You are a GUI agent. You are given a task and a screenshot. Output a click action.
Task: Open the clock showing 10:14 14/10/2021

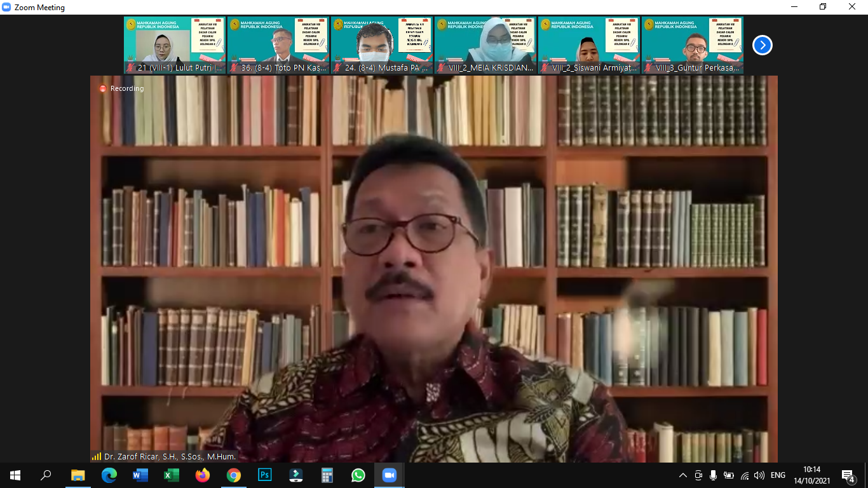tap(811, 475)
